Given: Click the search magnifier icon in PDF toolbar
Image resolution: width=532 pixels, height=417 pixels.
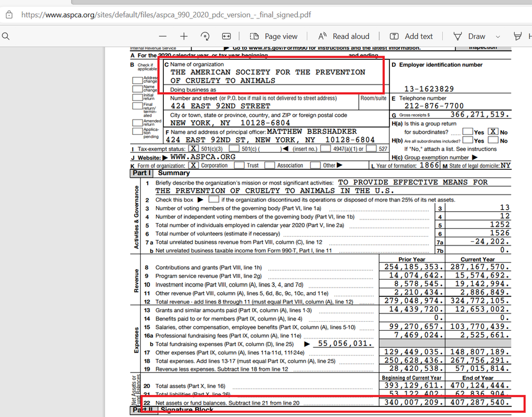Looking at the screenshot, I should click(6, 36).
